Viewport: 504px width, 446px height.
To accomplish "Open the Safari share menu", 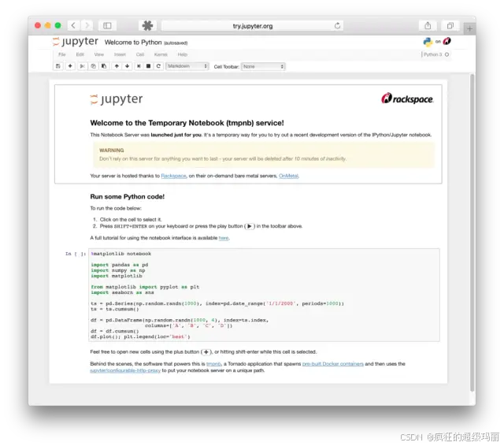I will 428,25.
